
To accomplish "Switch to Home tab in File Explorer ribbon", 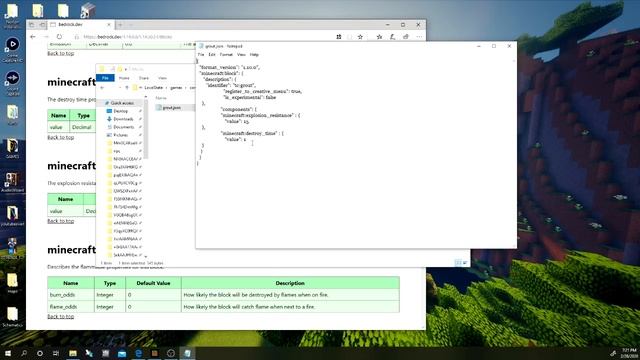I will (124, 78).
